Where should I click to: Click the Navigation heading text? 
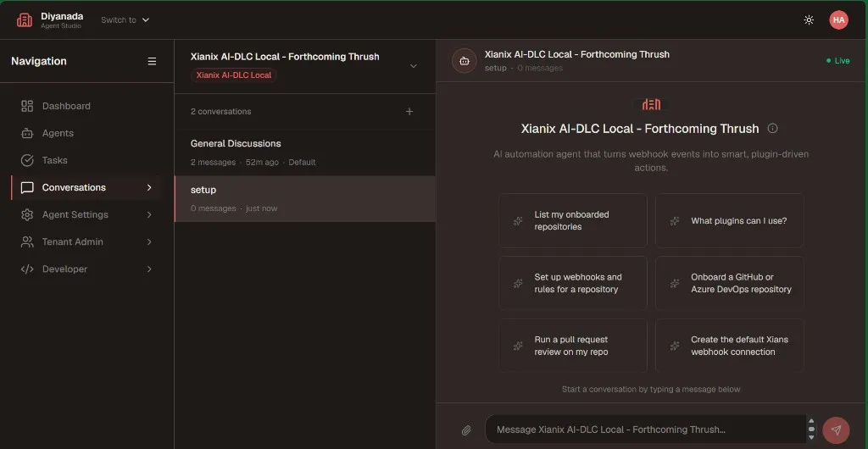click(39, 61)
